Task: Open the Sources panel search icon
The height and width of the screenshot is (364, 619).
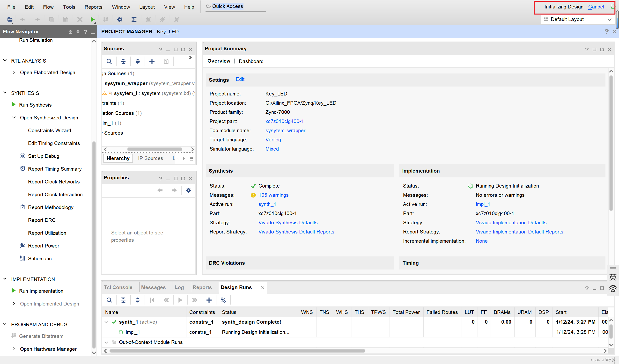Action: point(109,61)
